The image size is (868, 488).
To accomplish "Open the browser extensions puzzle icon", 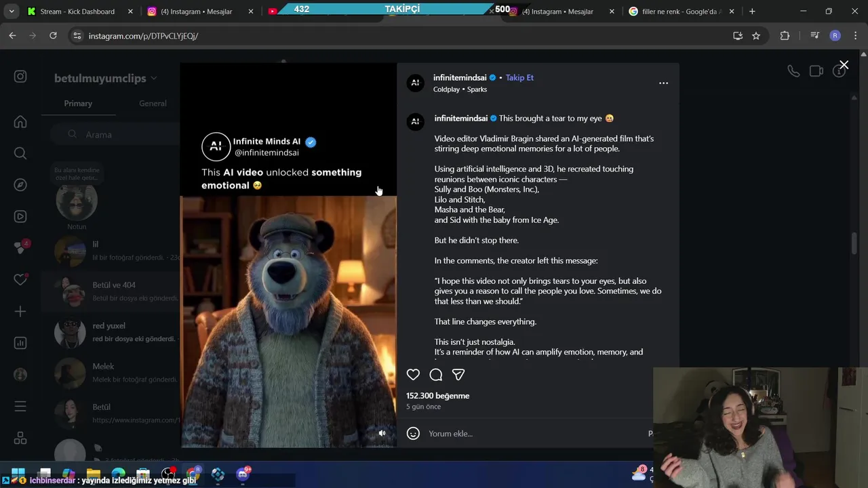I will (x=785, y=36).
